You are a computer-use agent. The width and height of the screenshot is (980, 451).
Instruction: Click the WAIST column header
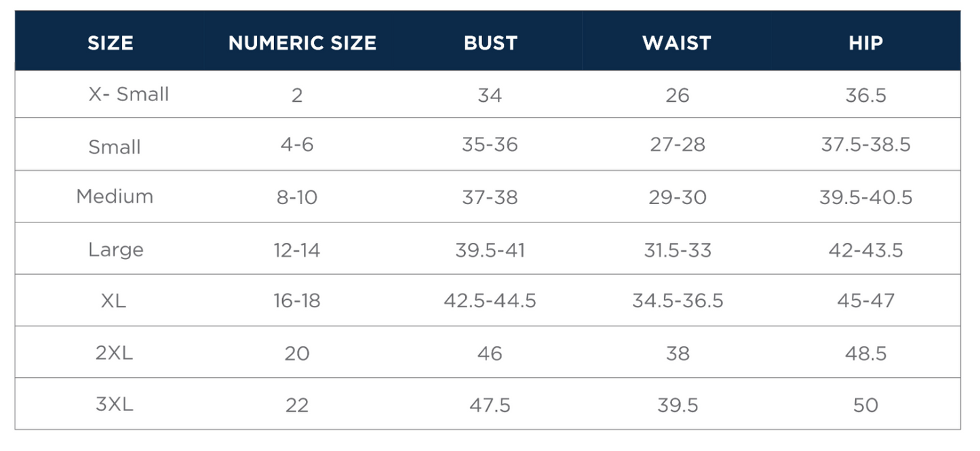point(677,43)
